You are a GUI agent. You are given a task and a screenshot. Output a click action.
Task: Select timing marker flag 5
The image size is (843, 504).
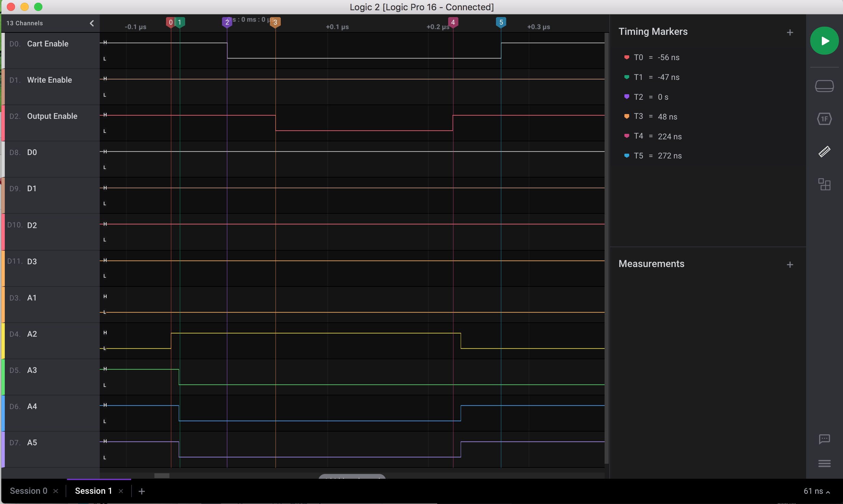501,23
